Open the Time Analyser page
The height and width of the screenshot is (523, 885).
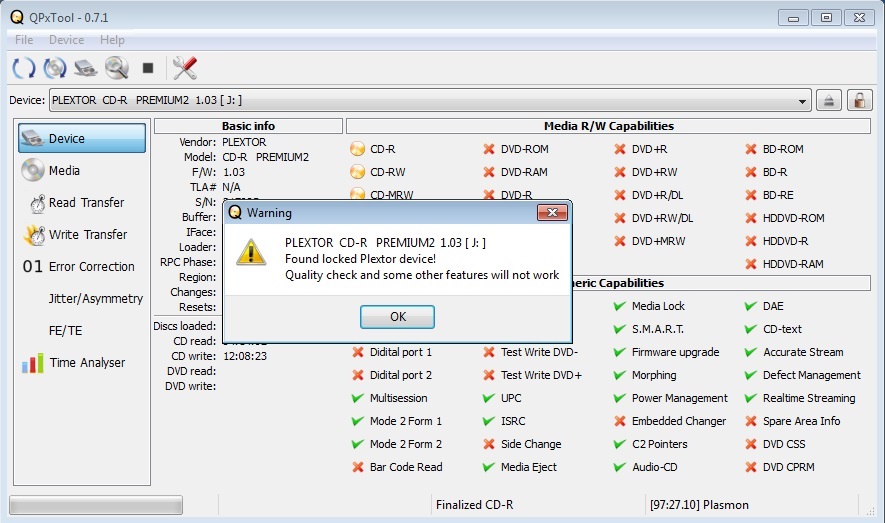click(82, 363)
